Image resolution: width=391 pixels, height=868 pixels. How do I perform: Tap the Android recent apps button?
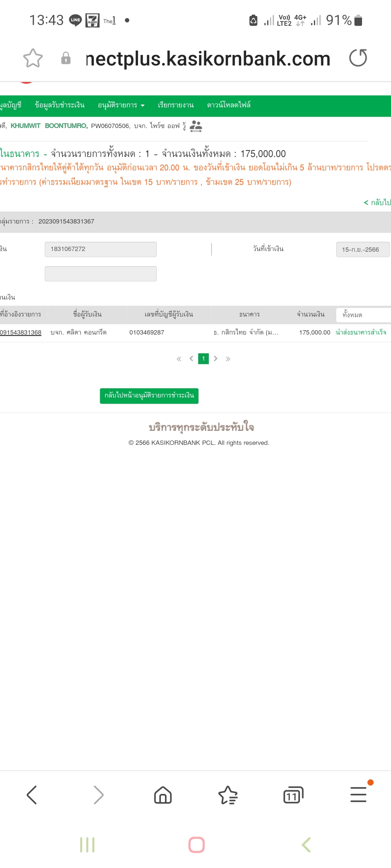coord(87,845)
